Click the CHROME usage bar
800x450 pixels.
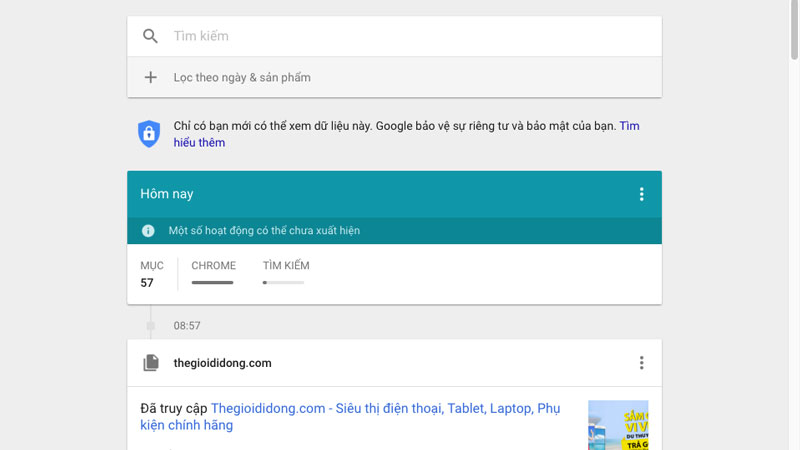click(212, 283)
